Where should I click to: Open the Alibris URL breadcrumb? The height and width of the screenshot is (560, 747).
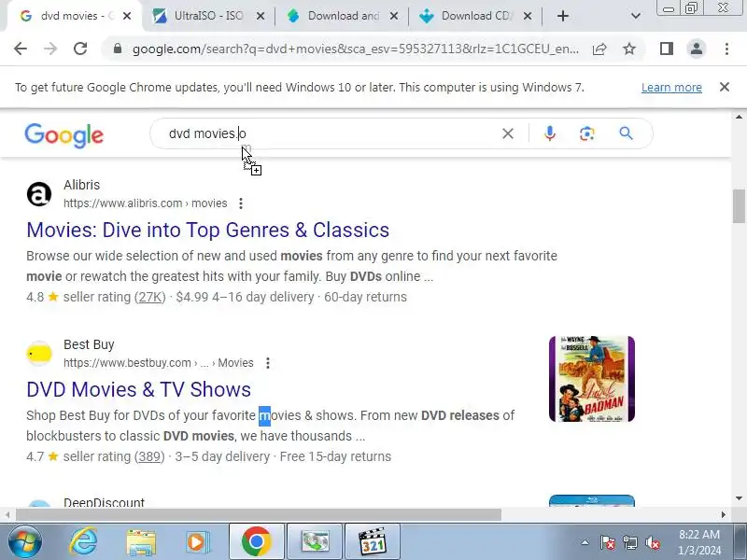pyautogui.click(x=146, y=203)
